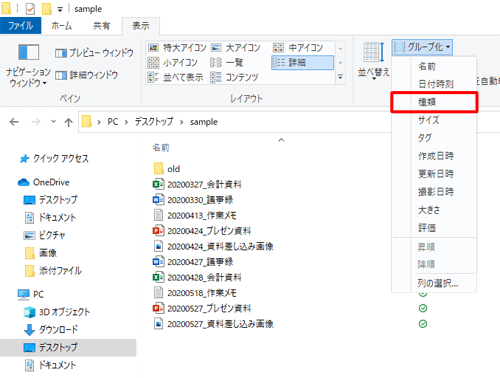Viewport: 500px width, 378px height.
Task: Click PC in the address breadcrumb
Action: [113, 122]
